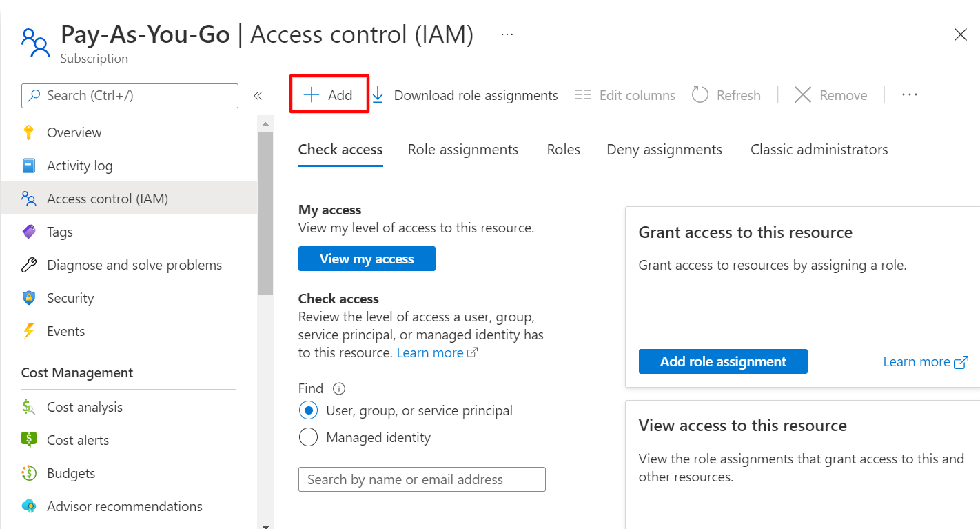Click the Find info circle icon

pos(338,388)
